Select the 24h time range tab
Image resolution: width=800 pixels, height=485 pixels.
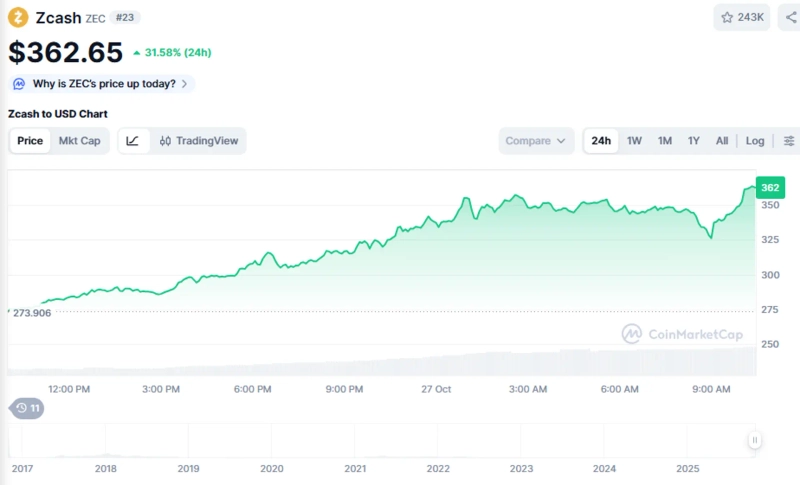point(601,141)
